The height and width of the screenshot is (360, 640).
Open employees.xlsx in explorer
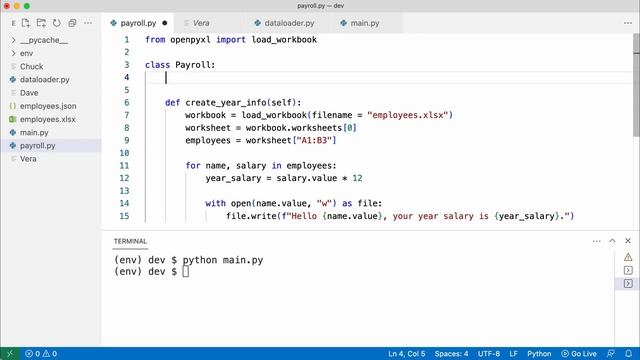51,119
